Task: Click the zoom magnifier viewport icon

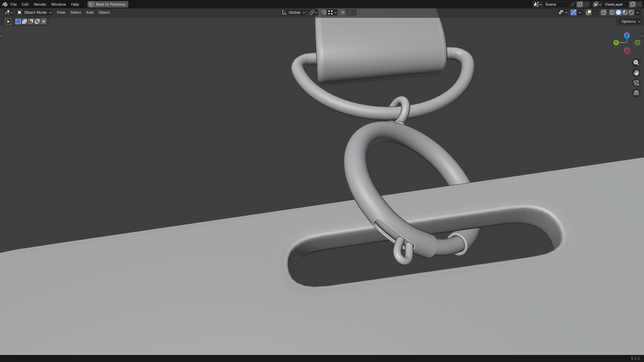Action: tap(636, 63)
